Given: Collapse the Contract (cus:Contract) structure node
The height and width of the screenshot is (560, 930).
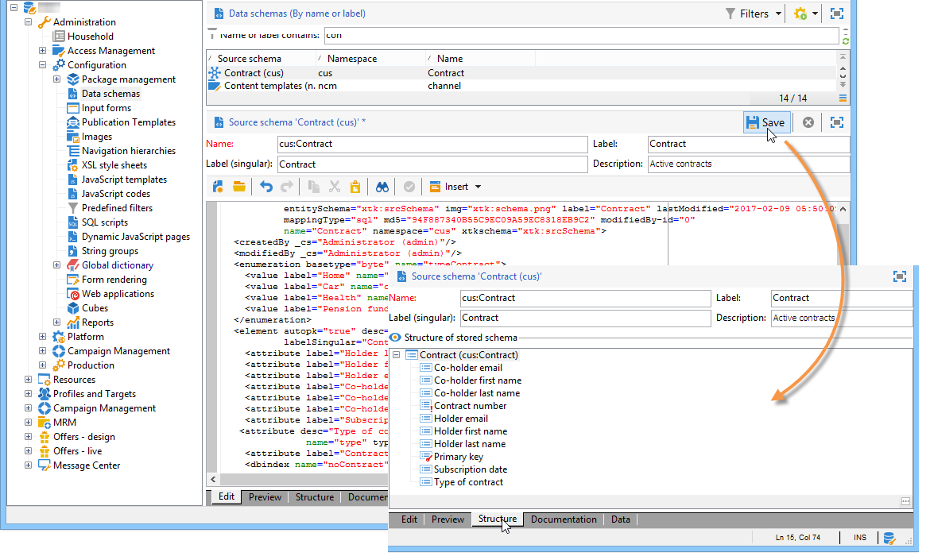Looking at the screenshot, I should 397,355.
